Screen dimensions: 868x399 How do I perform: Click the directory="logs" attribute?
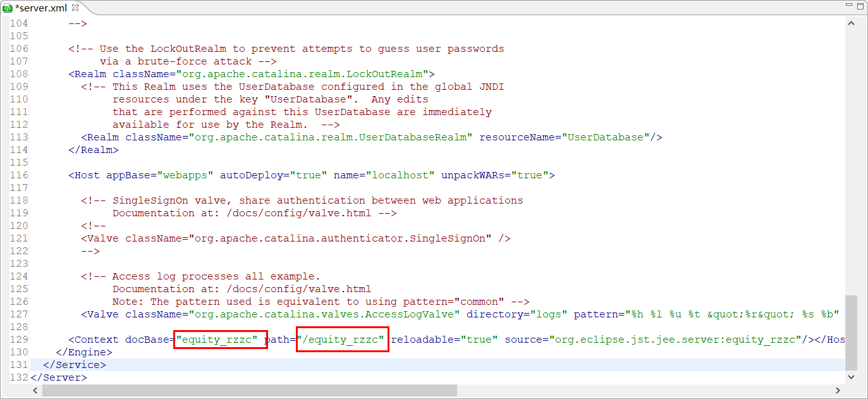(x=517, y=314)
